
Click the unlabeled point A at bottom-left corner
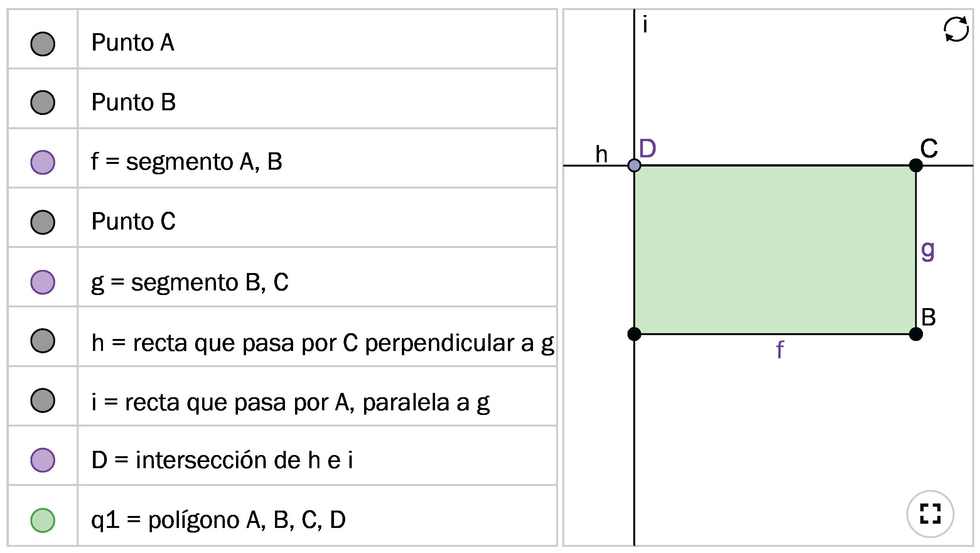[634, 334]
